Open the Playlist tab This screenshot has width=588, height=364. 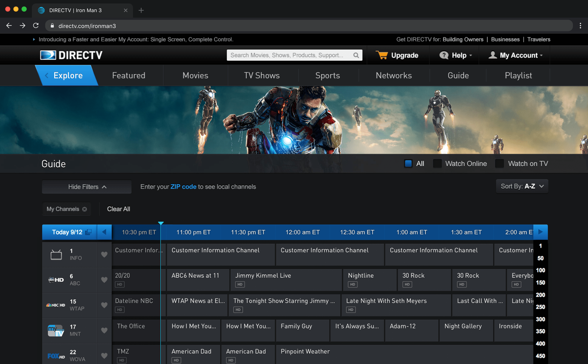click(518, 75)
